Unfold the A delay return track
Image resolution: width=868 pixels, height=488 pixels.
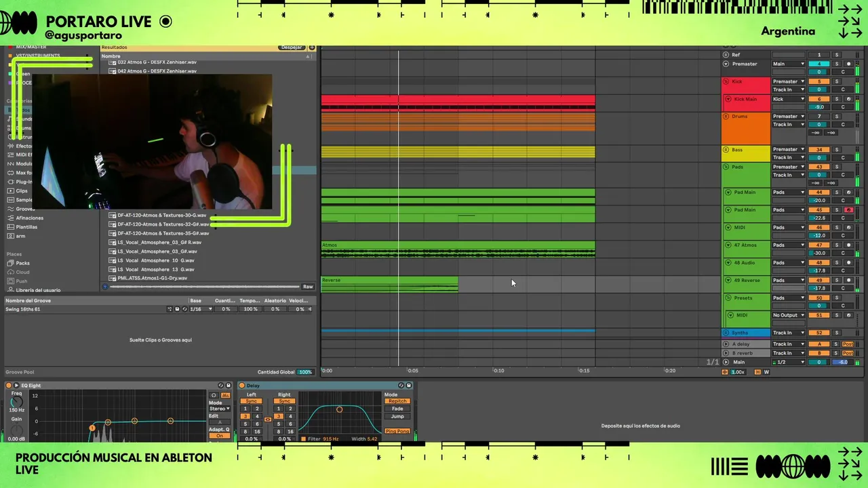click(726, 344)
